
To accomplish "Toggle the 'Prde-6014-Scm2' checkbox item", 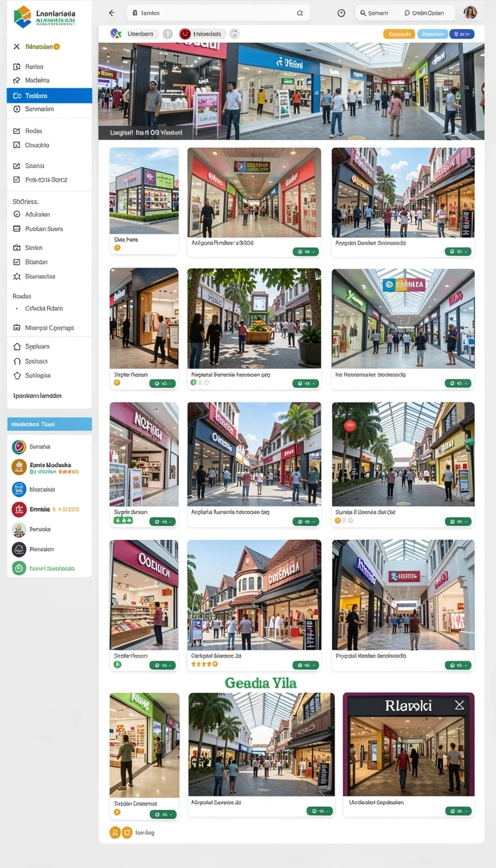I will [x=17, y=180].
